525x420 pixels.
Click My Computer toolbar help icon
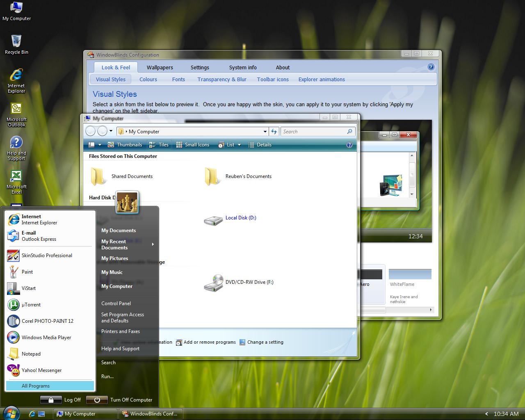pos(349,145)
